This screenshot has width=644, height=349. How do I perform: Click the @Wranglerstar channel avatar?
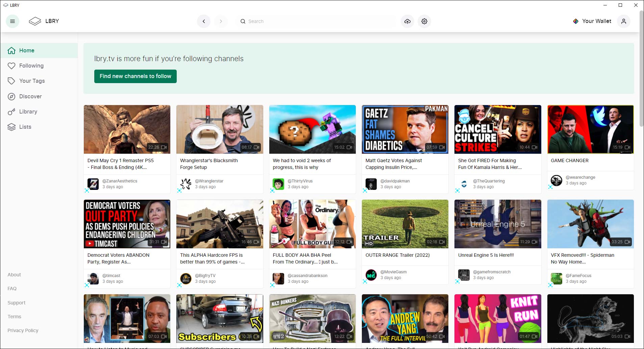(186, 184)
